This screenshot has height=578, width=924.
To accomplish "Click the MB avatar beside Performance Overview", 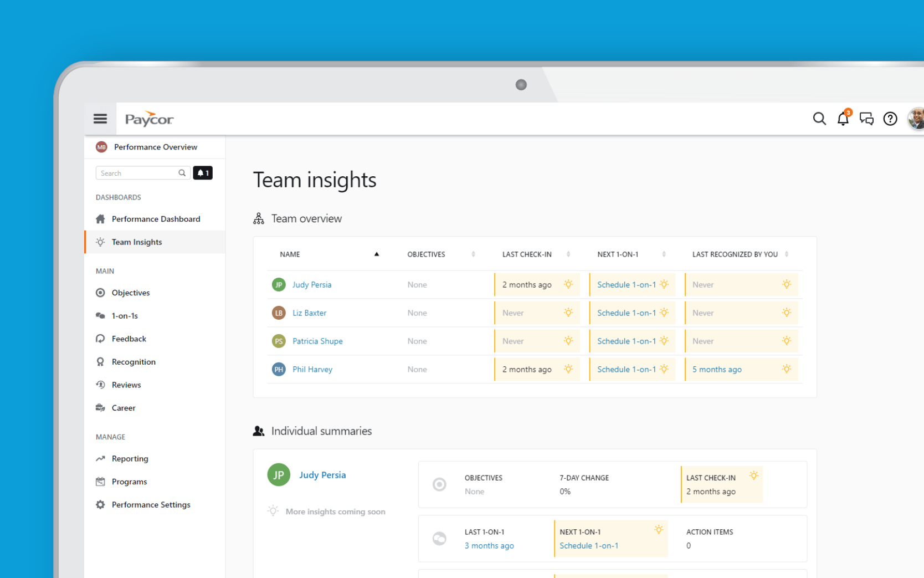I will pyautogui.click(x=101, y=147).
